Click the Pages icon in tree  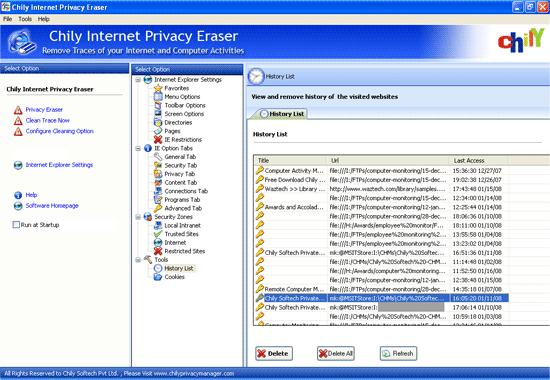pos(158,131)
